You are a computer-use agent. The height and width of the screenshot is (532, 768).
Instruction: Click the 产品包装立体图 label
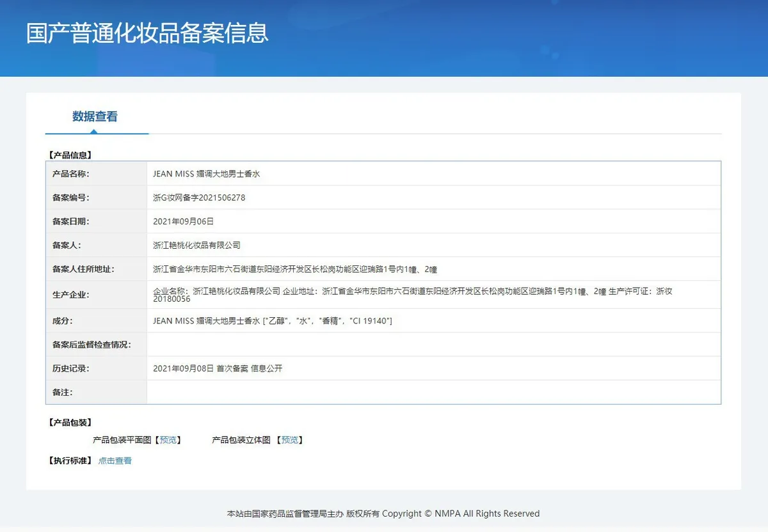coord(241,440)
